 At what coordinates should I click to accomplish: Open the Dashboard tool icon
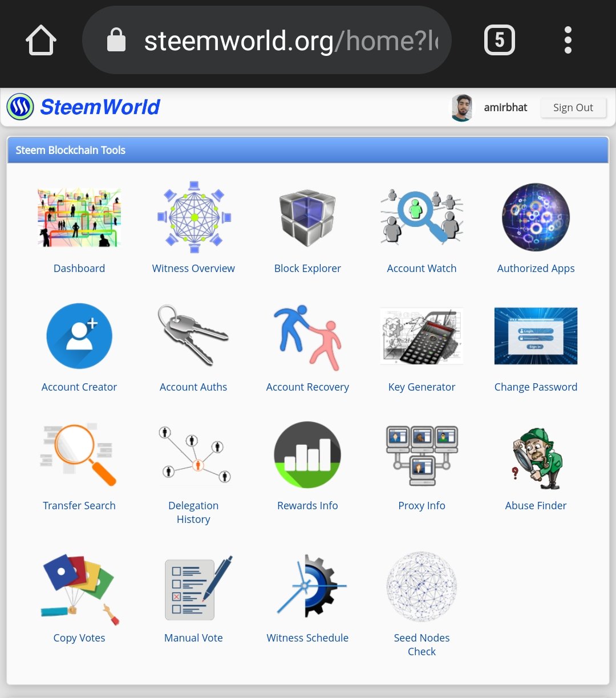click(79, 217)
